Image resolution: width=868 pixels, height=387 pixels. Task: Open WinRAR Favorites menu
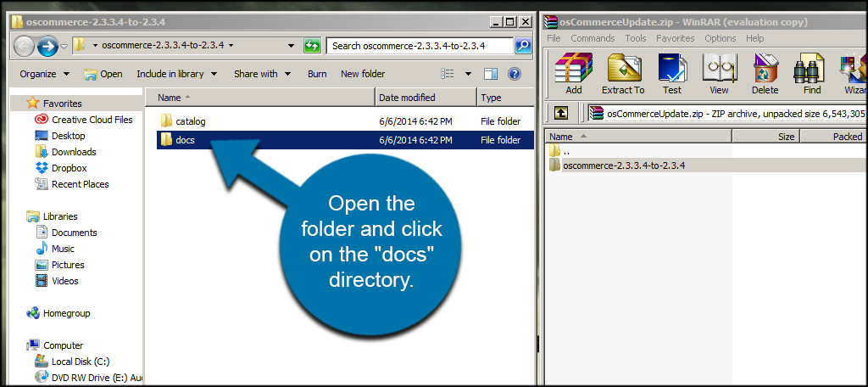pos(676,38)
